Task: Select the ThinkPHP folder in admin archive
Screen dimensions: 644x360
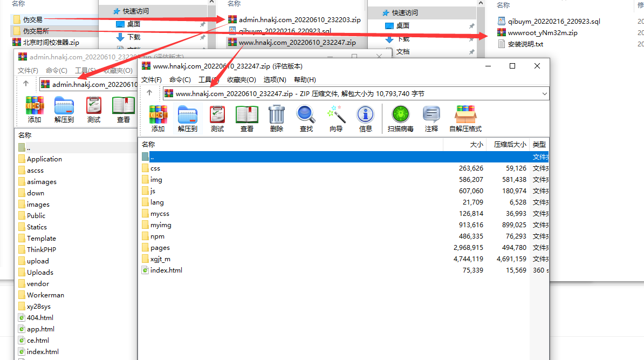Action: [41, 250]
